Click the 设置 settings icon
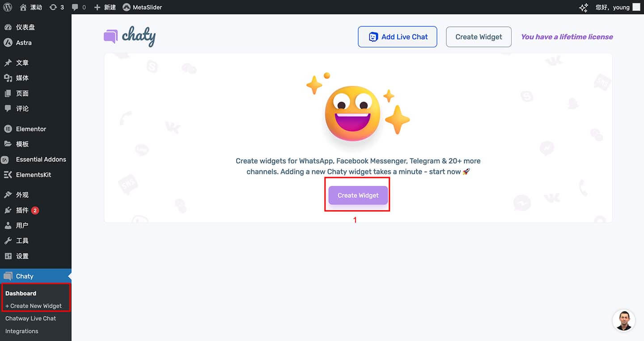Screen dimensions: 644x341 [x=8, y=256]
